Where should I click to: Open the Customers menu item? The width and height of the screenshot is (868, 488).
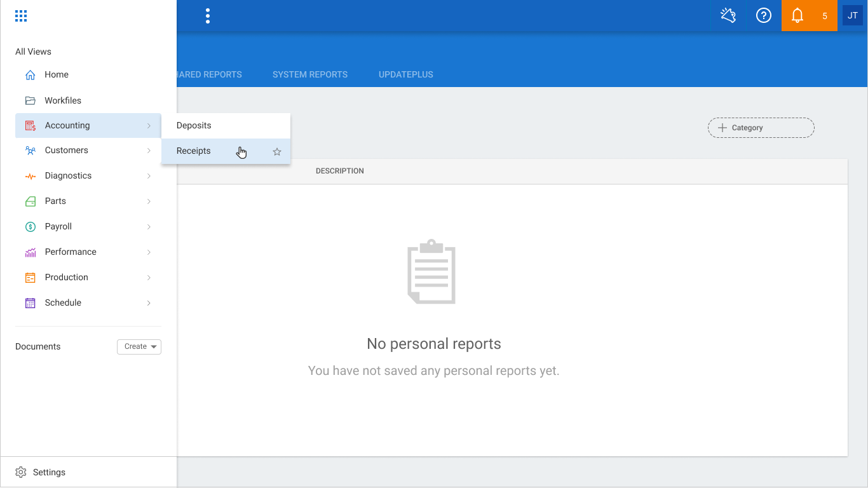[x=88, y=151]
